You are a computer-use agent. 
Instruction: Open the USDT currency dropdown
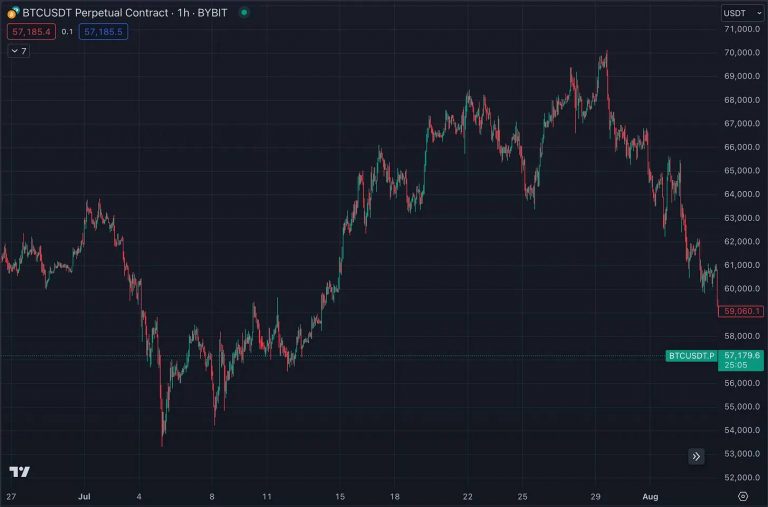point(742,13)
